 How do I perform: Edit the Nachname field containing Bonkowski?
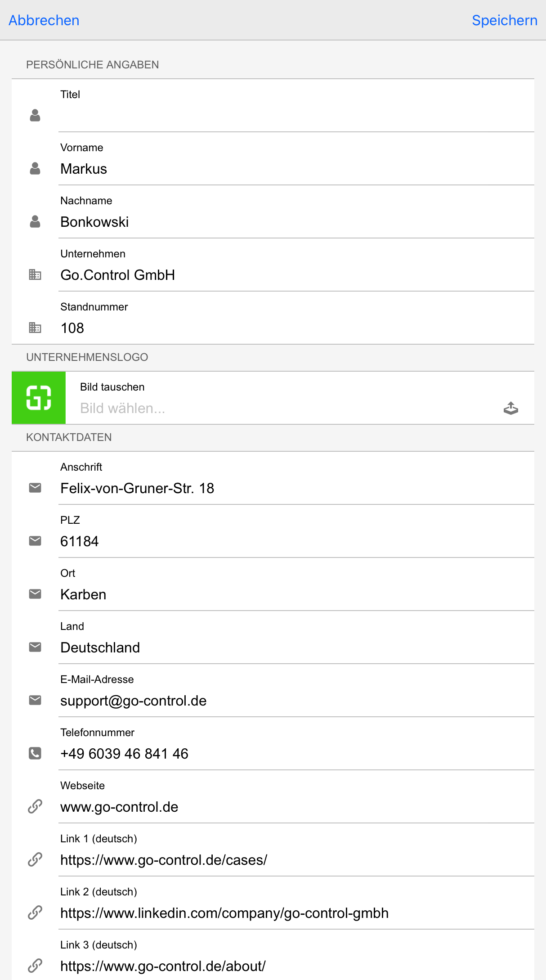(296, 222)
